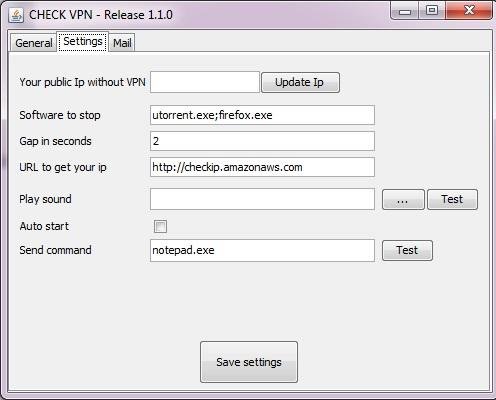
Task: Close the CHECK VPN window
Action: pyautogui.click(x=469, y=10)
